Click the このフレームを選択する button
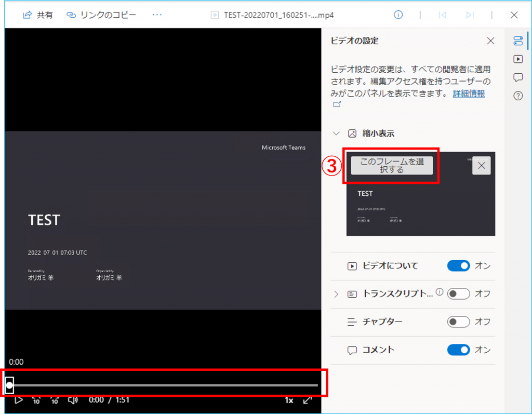Viewport: 532px width, 414px height. tap(392, 165)
